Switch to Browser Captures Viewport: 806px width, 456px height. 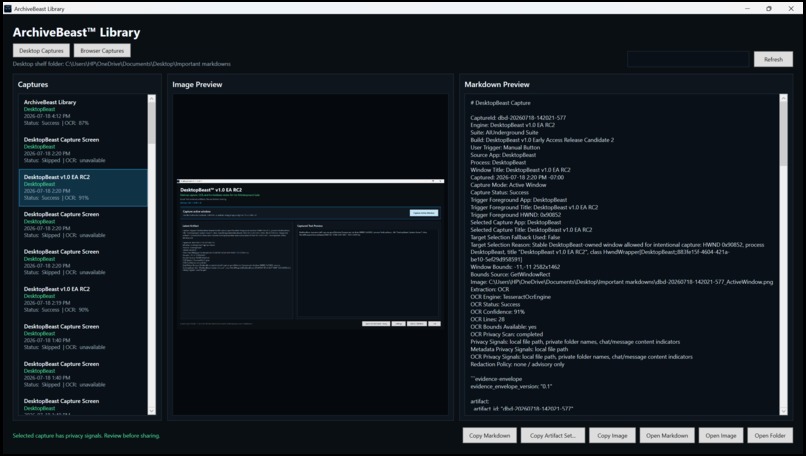tap(102, 50)
